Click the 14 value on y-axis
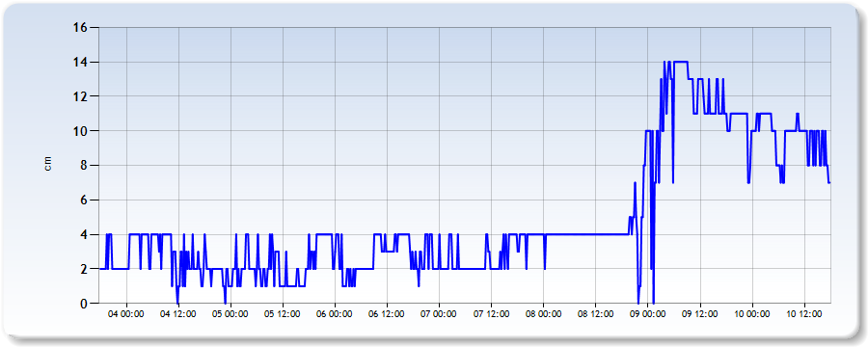 pyautogui.click(x=79, y=62)
